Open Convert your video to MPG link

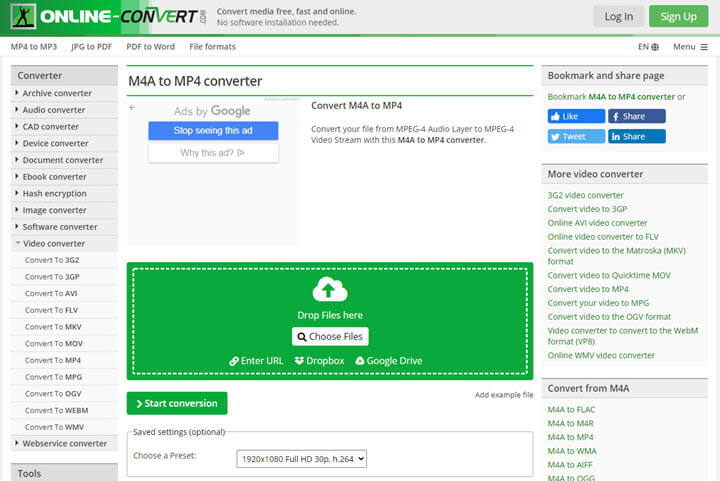pyautogui.click(x=598, y=303)
